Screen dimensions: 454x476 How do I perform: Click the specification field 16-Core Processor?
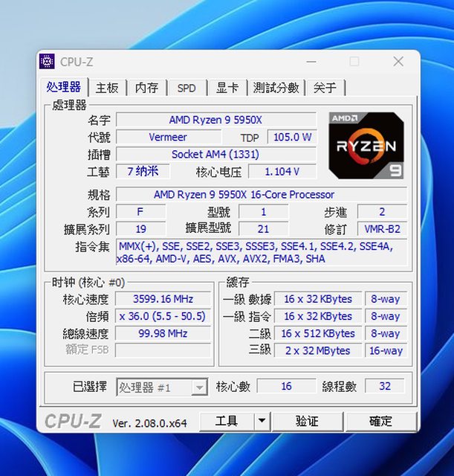(262, 195)
